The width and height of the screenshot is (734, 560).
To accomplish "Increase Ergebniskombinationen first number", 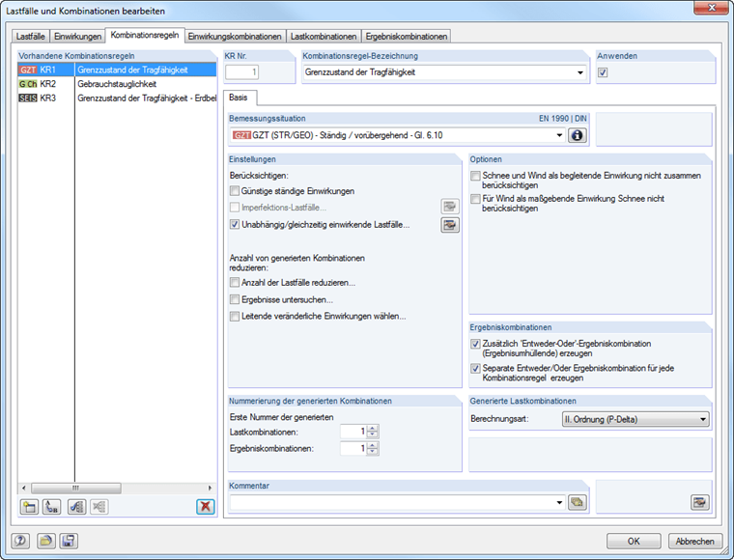I will point(373,445).
